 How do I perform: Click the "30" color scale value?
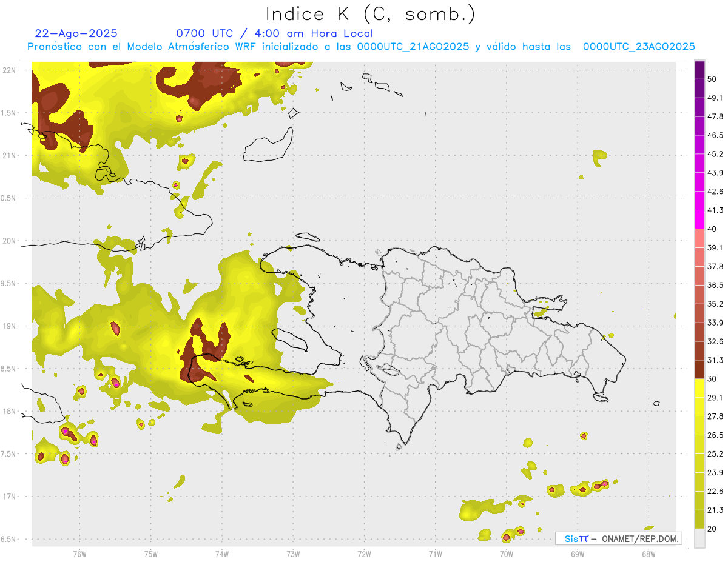[712, 379]
